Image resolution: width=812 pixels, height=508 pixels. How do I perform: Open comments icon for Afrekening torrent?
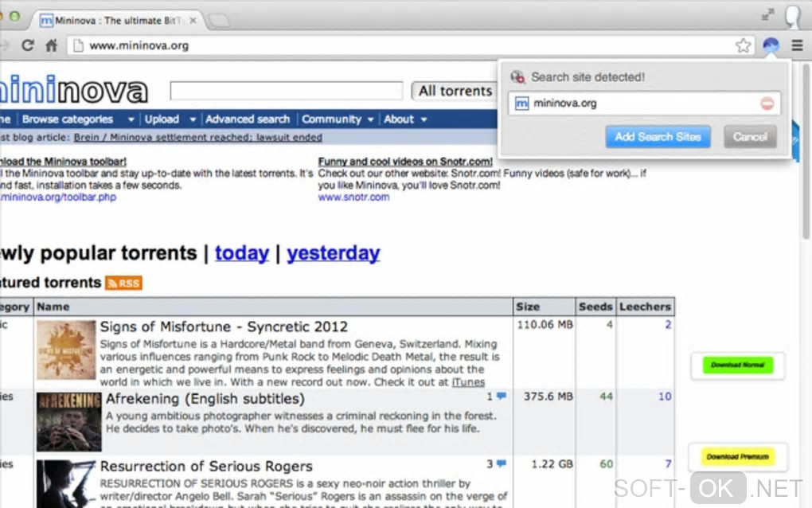pos(502,397)
